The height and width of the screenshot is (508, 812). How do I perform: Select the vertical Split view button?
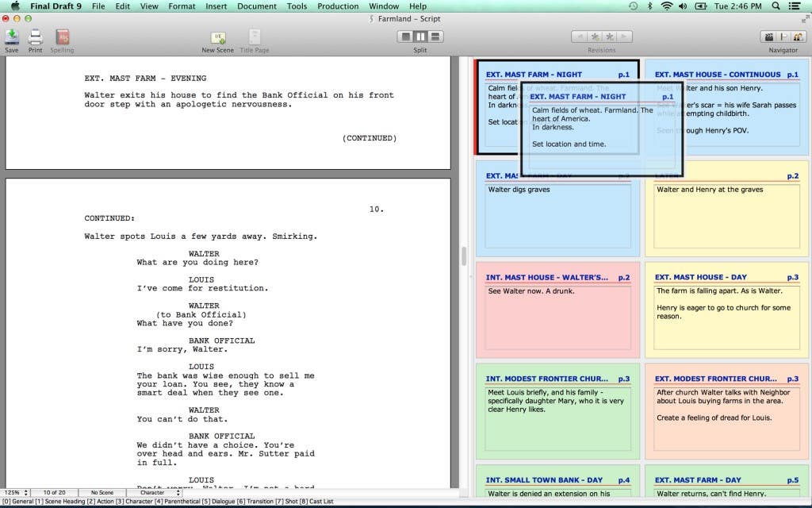(x=420, y=37)
